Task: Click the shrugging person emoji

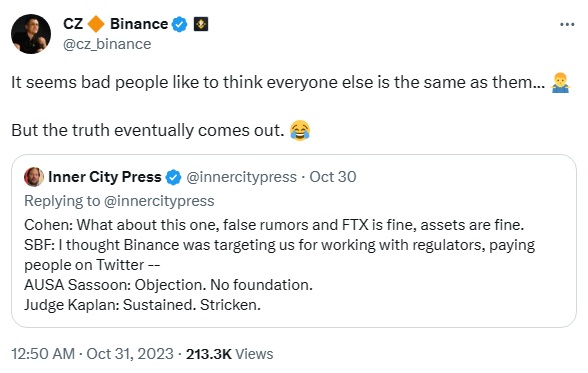Action: tap(561, 82)
